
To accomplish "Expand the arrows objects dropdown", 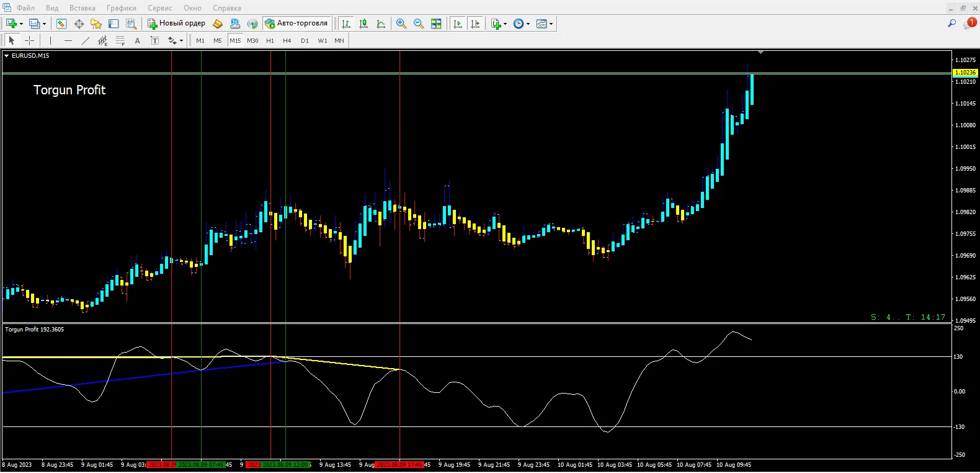I will pyautogui.click(x=181, y=41).
